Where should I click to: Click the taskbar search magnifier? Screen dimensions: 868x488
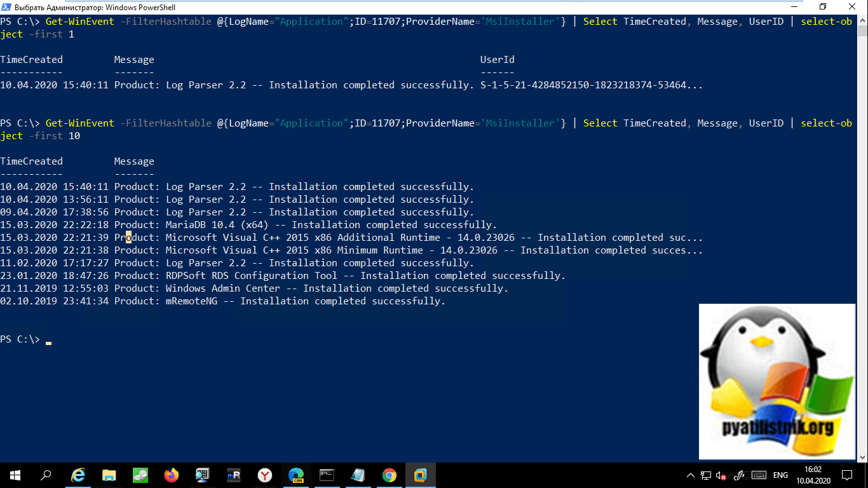46,475
